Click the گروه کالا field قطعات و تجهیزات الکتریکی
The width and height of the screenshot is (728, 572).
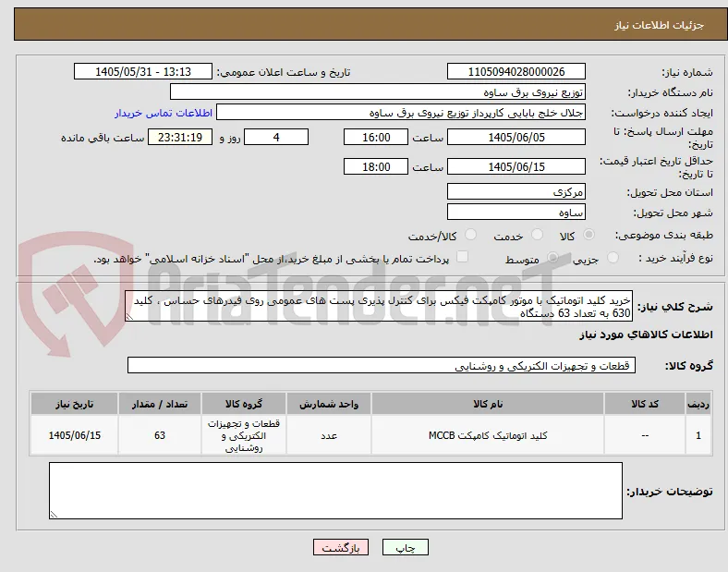point(382,365)
